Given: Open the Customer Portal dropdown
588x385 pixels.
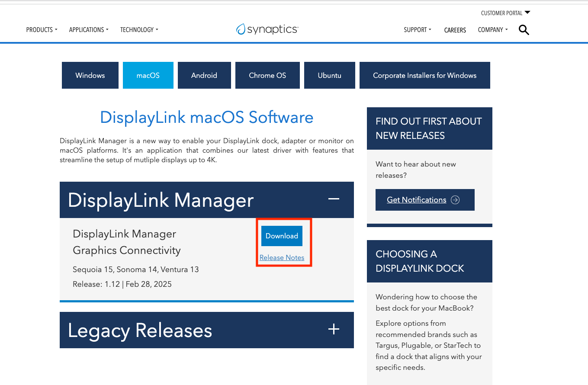Looking at the screenshot, I should tap(505, 13).
